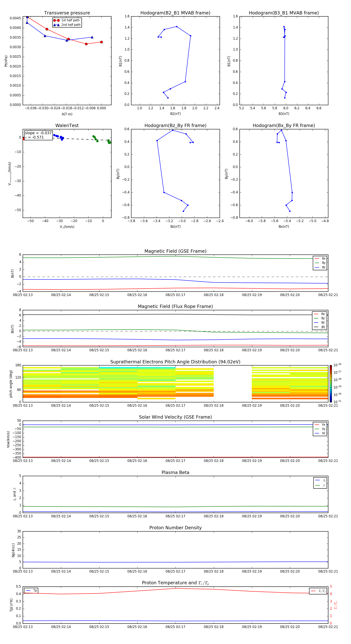The height and width of the screenshot is (644, 351).
Task: Click the 'Transverse pressure' plot title
Action: 67,13
